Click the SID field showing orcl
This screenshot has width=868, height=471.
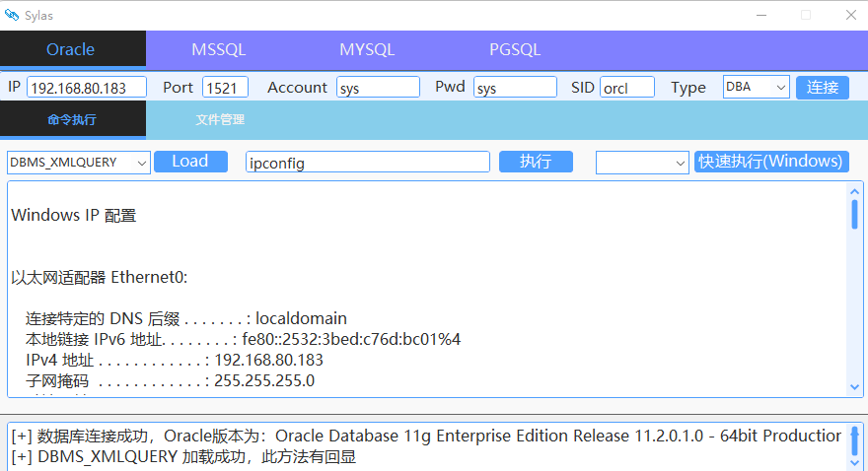pyautogui.click(x=627, y=88)
